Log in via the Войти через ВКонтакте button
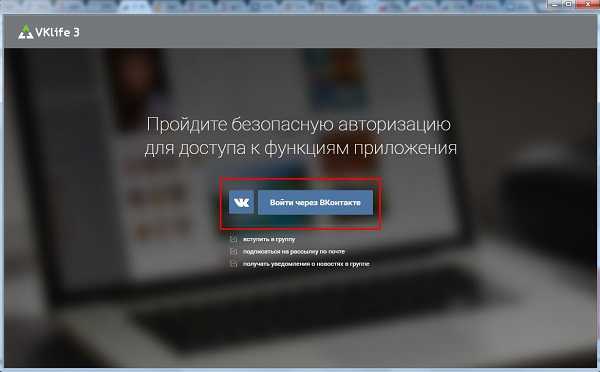Viewport: 600px width, 372px height. (315, 202)
